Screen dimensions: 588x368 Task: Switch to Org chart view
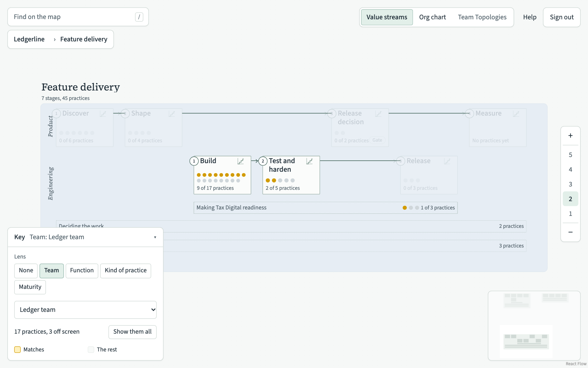pyautogui.click(x=432, y=17)
